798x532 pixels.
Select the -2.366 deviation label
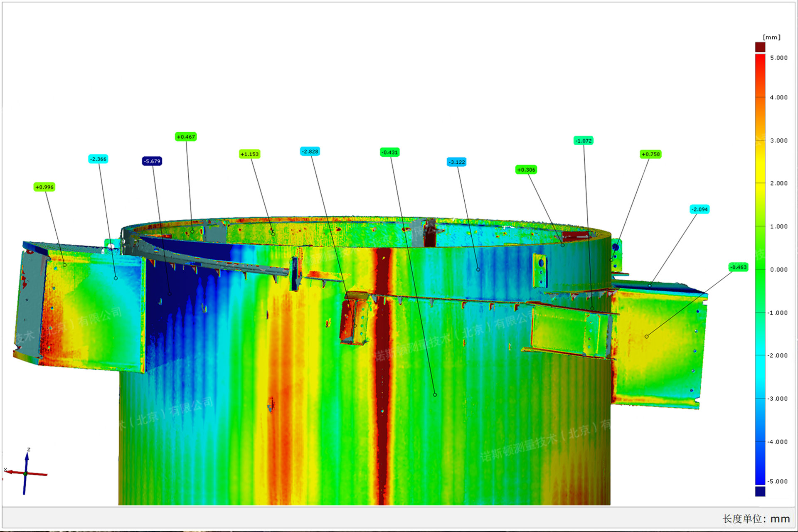pyautogui.click(x=98, y=159)
